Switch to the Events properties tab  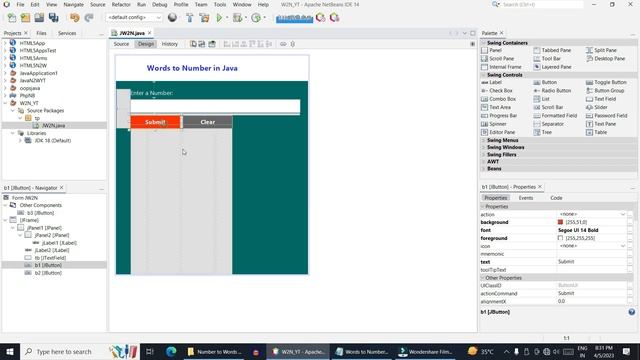click(526, 198)
